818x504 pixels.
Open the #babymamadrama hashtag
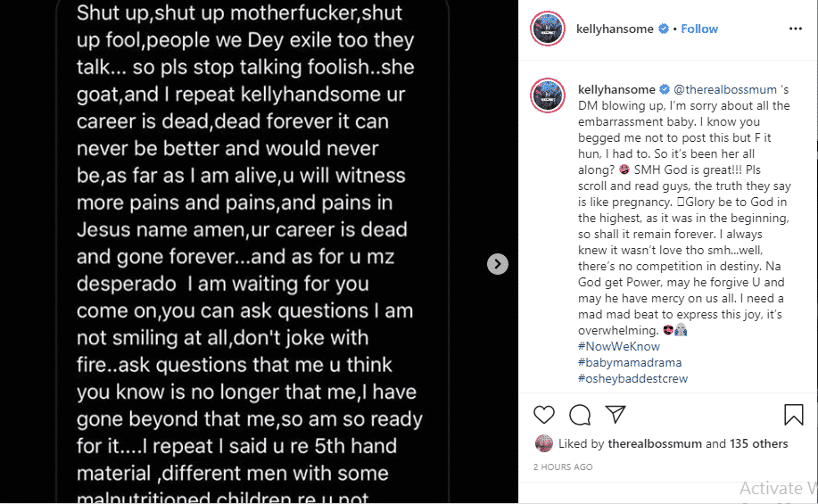tap(628, 362)
